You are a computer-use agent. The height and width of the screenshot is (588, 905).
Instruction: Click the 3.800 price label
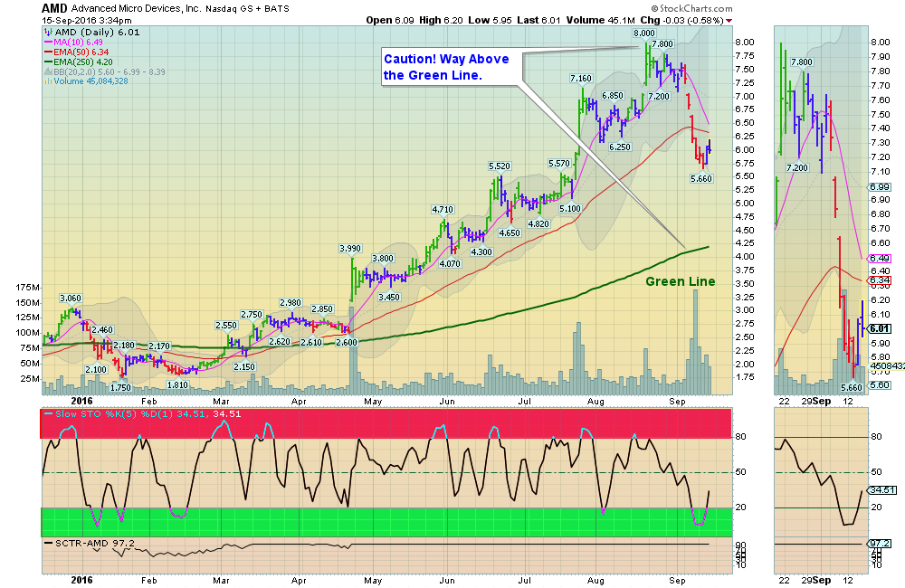pos(383,259)
